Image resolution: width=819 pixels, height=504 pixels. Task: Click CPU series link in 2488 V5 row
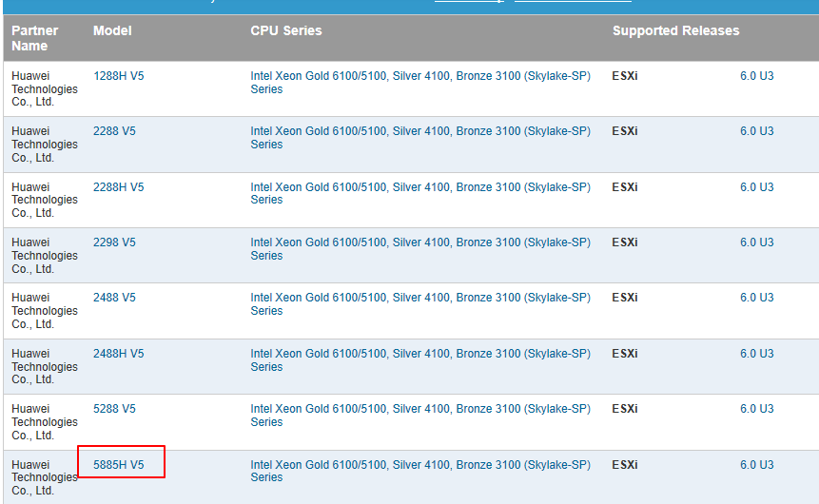pyautogui.click(x=420, y=304)
